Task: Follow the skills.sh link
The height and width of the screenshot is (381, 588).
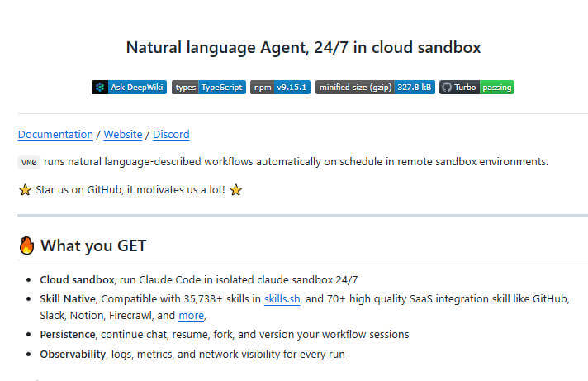Action: [x=282, y=299]
